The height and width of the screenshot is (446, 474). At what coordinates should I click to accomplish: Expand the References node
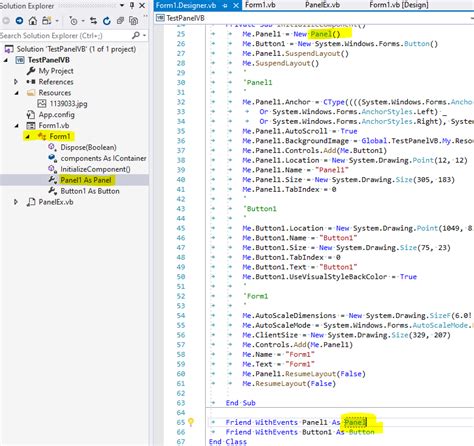pos(16,82)
